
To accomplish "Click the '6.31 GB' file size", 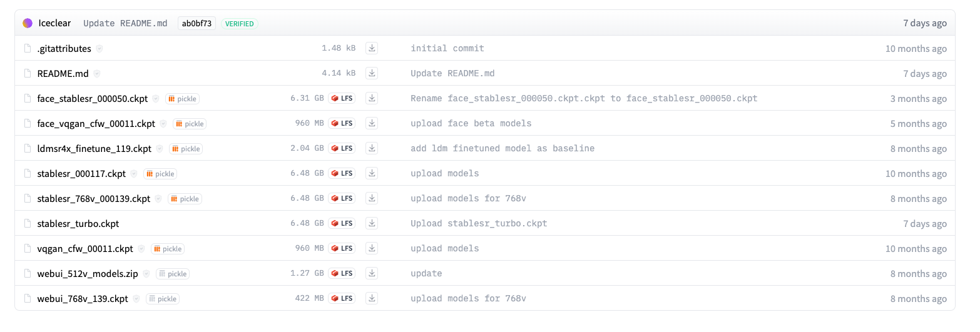I will 307,98.
